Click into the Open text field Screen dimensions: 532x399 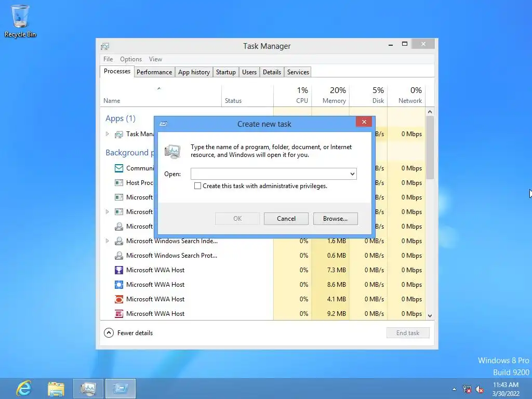click(270, 174)
